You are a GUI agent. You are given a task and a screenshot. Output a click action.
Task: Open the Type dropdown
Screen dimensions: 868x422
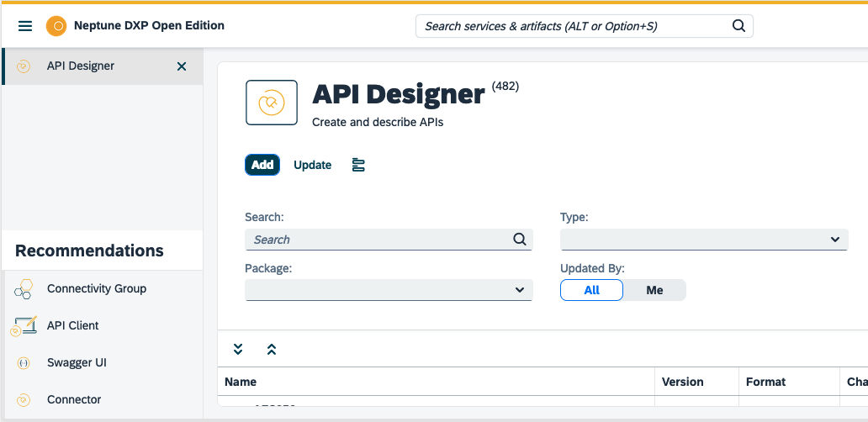click(704, 240)
